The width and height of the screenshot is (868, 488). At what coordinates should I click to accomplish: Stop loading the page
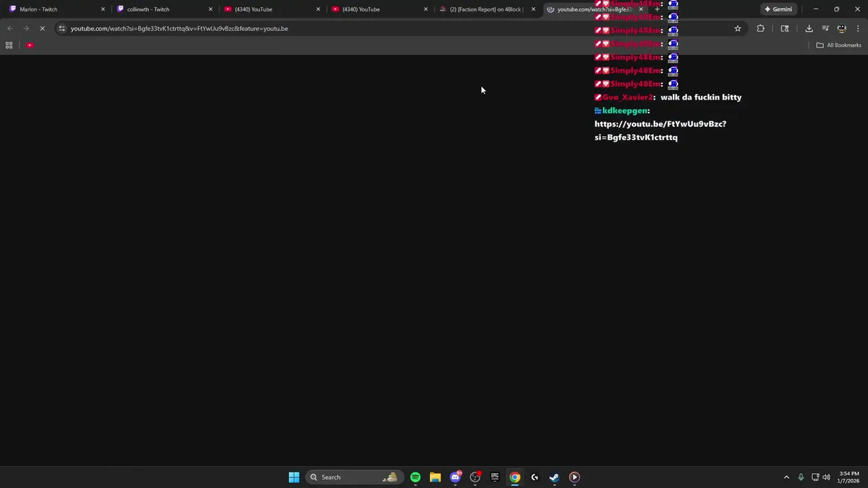42,28
